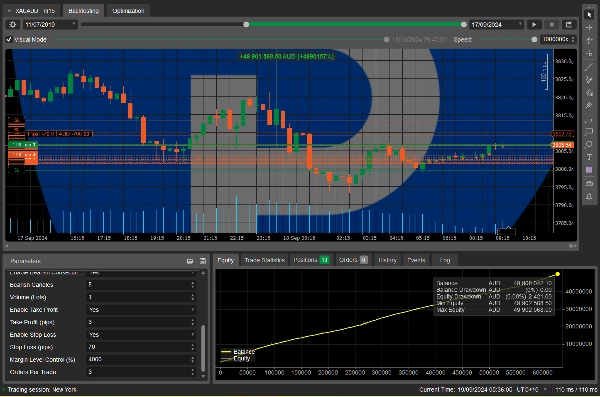Switch to the Trade Statistics tab
The image size is (600, 397).
point(265,260)
